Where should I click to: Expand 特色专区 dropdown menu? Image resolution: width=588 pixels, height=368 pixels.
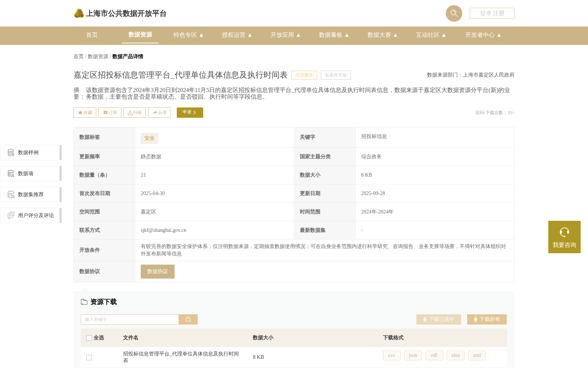(189, 35)
